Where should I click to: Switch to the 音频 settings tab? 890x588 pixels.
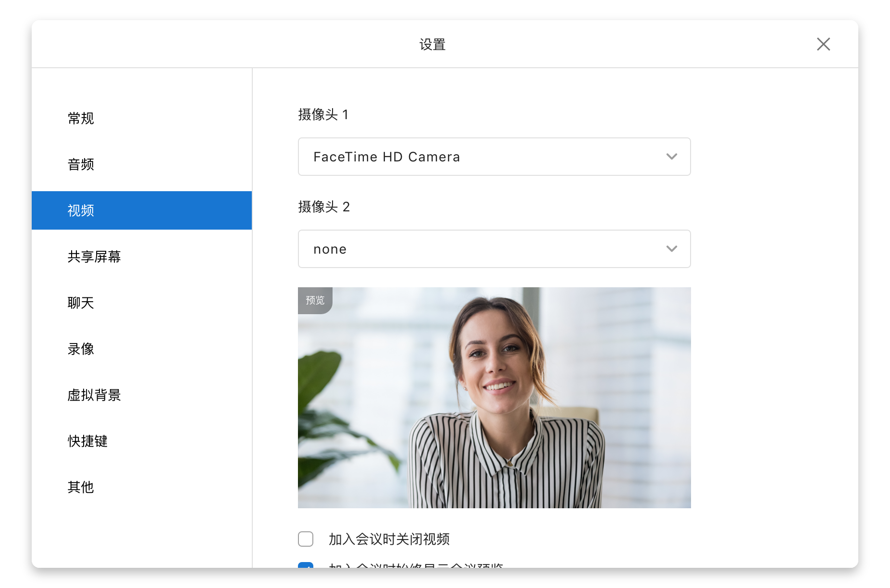click(x=81, y=164)
